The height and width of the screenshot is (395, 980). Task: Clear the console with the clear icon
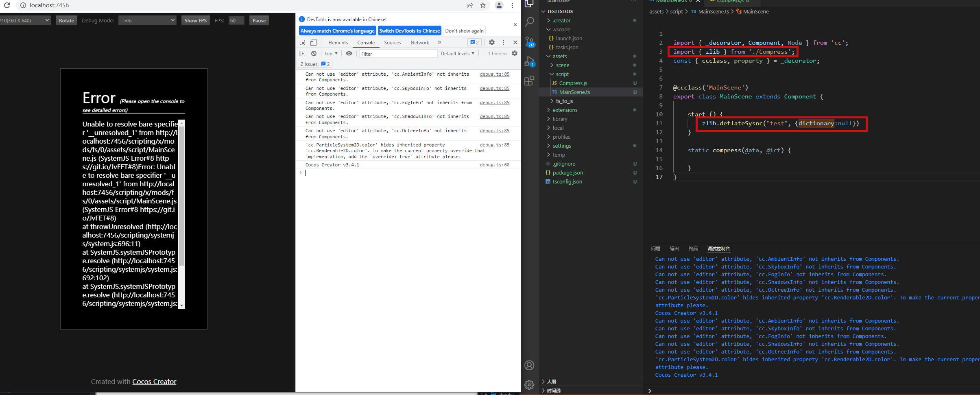(314, 53)
